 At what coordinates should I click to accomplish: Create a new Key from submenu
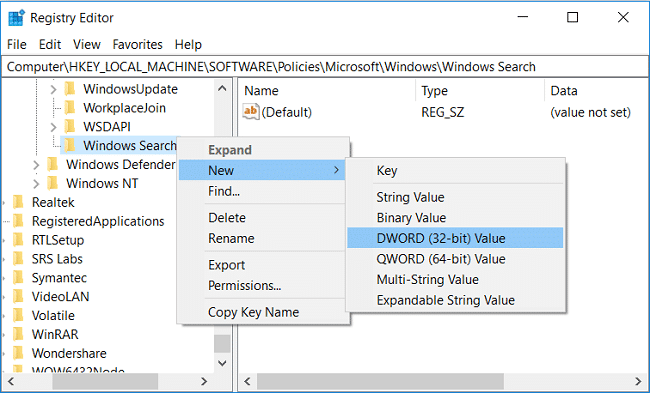tap(455, 170)
